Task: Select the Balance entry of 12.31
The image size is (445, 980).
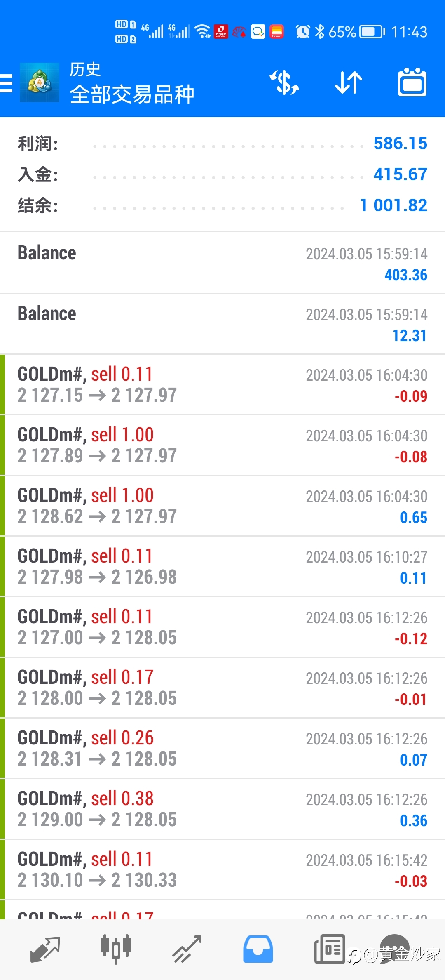Action: (x=222, y=324)
